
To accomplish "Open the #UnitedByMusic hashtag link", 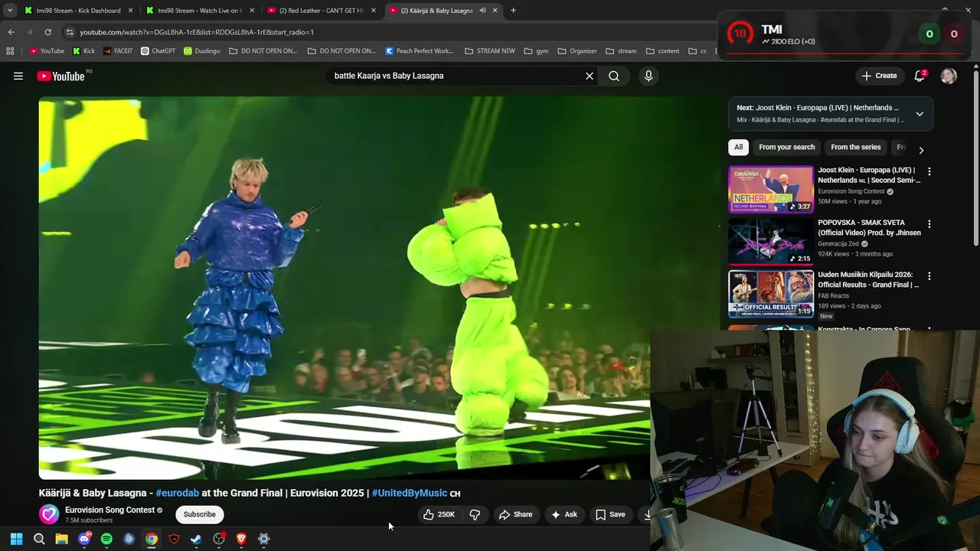I will click(x=409, y=493).
